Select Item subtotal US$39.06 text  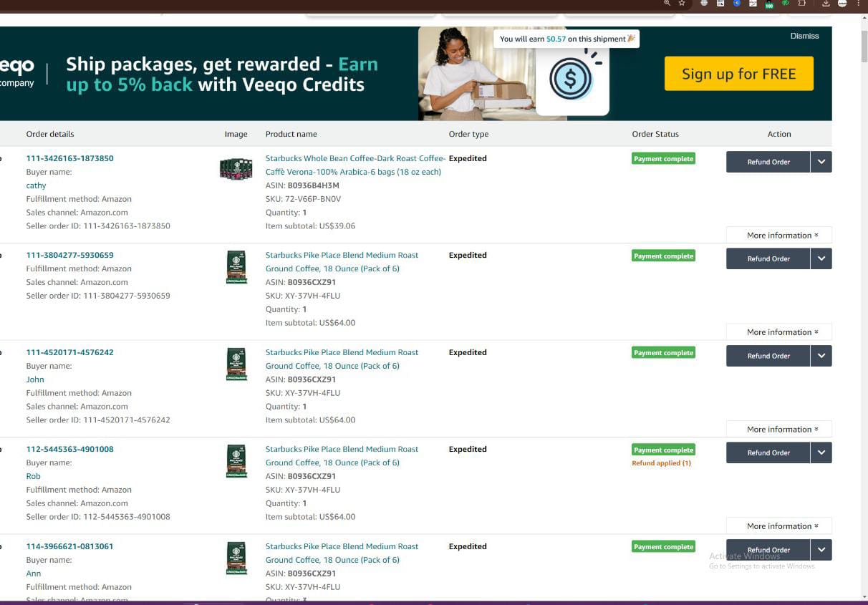pos(310,226)
